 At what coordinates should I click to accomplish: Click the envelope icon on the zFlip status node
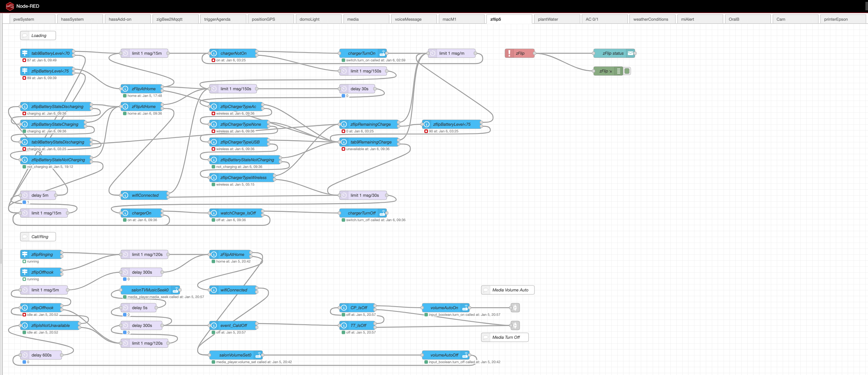click(630, 53)
